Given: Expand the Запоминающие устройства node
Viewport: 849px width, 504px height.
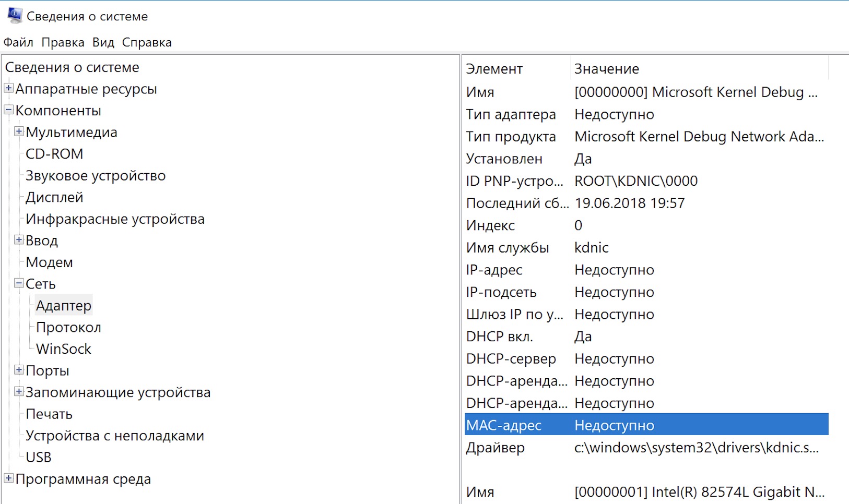Looking at the screenshot, I should (19, 391).
